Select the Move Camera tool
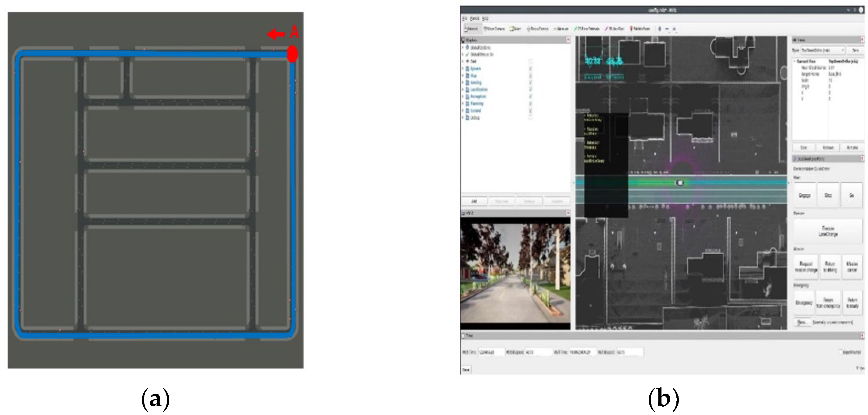868x415 pixels. [495, 29]
